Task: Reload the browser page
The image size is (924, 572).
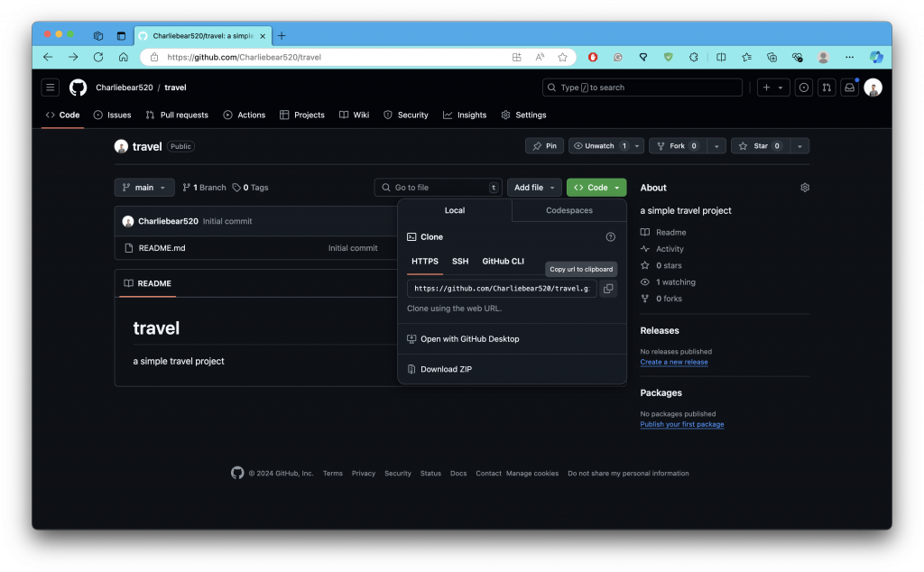Action: coord(98,57)
